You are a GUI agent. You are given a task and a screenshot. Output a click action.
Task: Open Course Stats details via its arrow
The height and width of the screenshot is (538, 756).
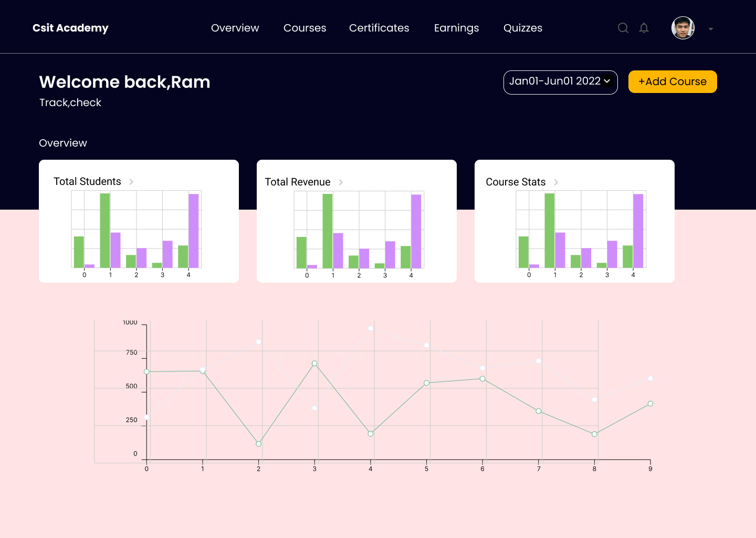coord(556,182)
